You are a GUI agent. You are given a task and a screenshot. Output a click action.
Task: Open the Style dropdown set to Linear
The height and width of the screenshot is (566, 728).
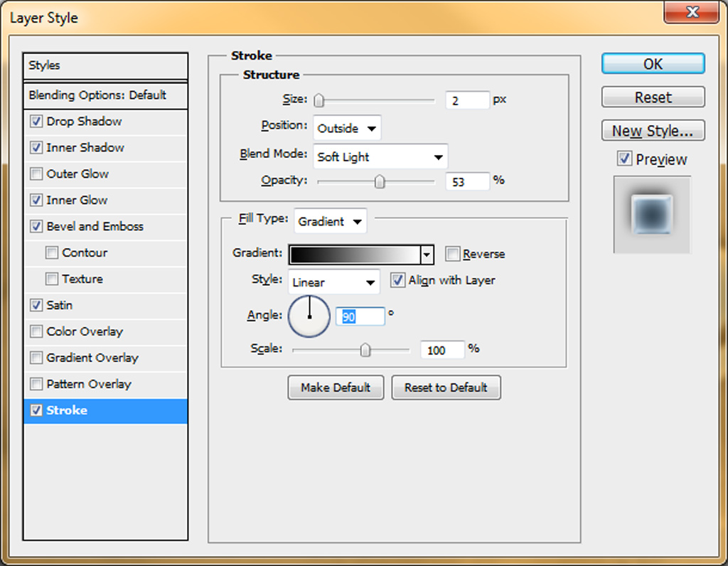coord(334,282)
